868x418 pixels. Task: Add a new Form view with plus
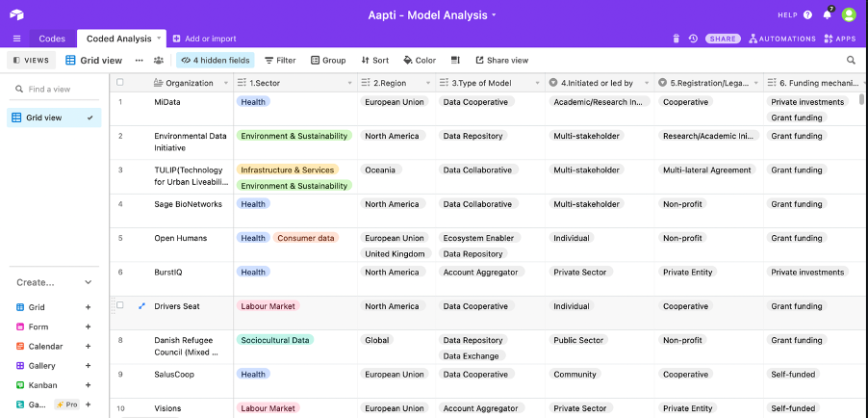88,327
